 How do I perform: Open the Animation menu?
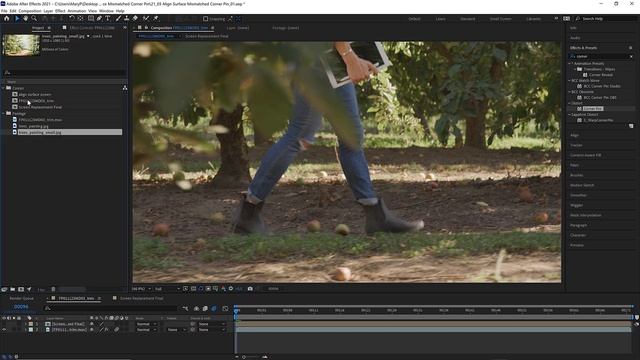[77, 11]
